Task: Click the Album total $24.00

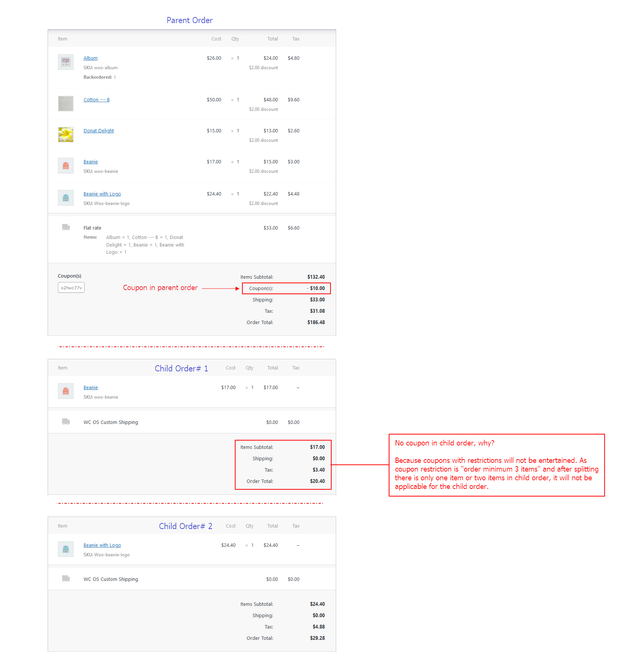Action: coord(271,58)
